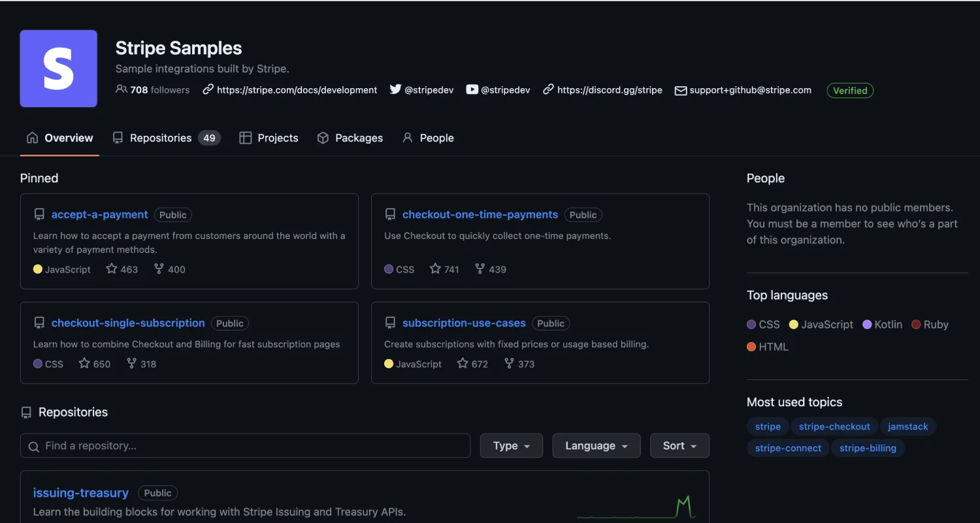Viewport: 980px width, 523px height.
Task: Click the jamstack topic tag
Action: point(908,426)
